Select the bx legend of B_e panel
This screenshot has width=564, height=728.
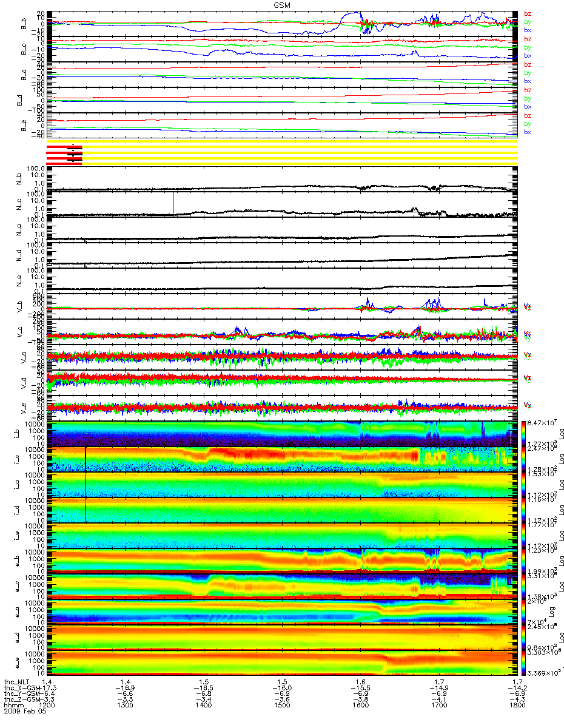pos(528,132)
